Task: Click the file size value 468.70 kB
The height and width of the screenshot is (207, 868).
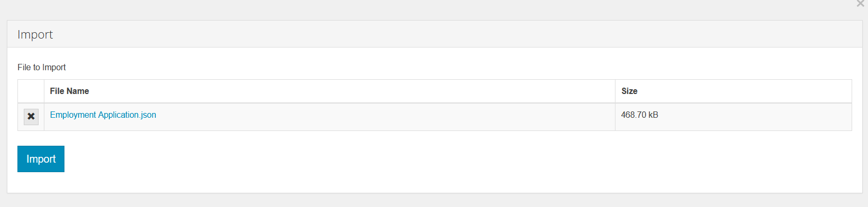Action: (x=639, y=115)
